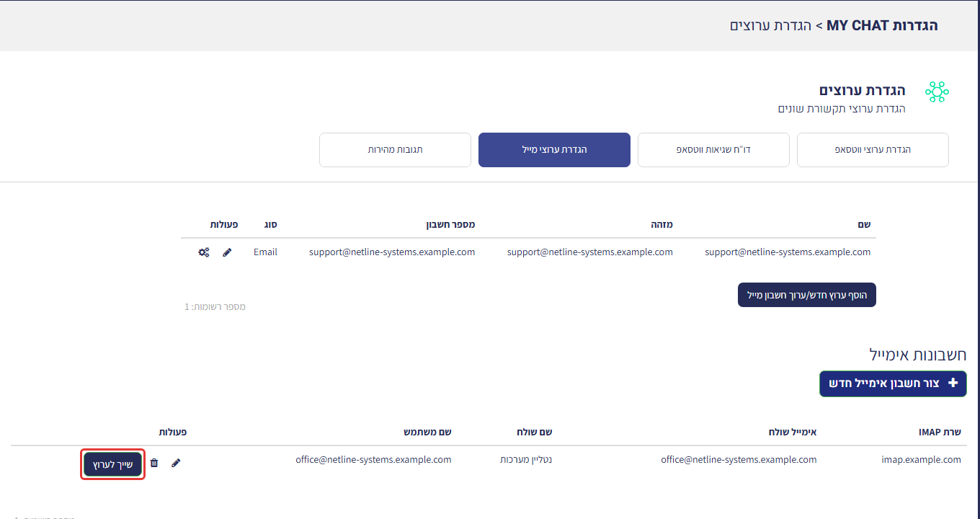This screenshot has width=980, height=519.
Task: Click צור חשבון אימייל חדש button
Action: click(893, 383)
